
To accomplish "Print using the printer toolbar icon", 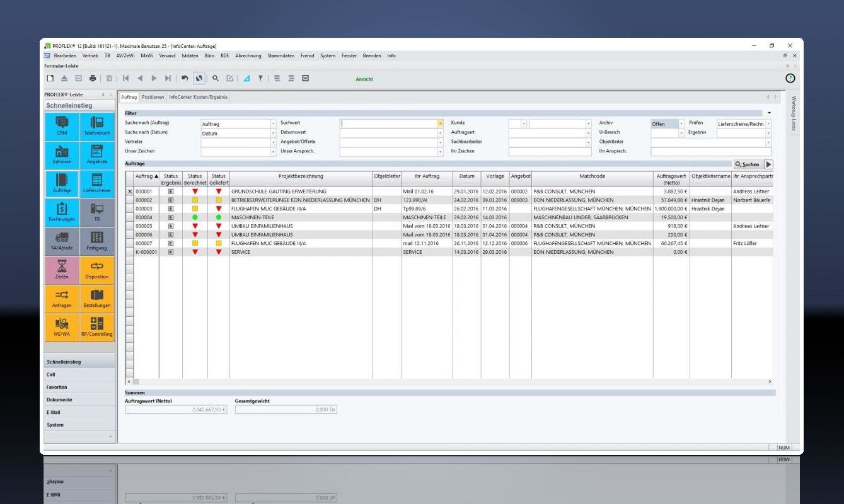I will [93, 78].
